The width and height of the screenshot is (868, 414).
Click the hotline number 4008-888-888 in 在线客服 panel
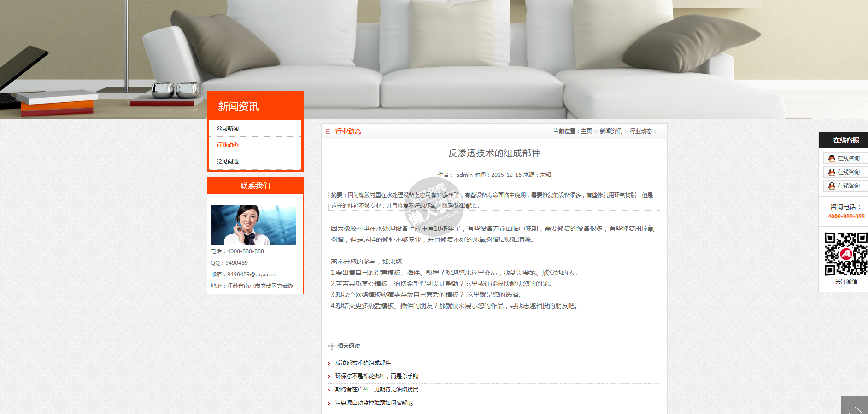(846, 216)
